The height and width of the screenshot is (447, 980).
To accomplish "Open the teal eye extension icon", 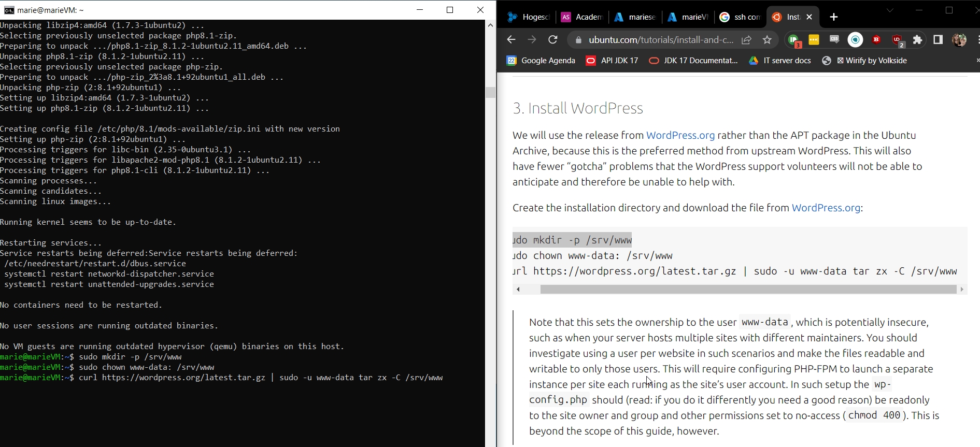I will click(855, 40).
